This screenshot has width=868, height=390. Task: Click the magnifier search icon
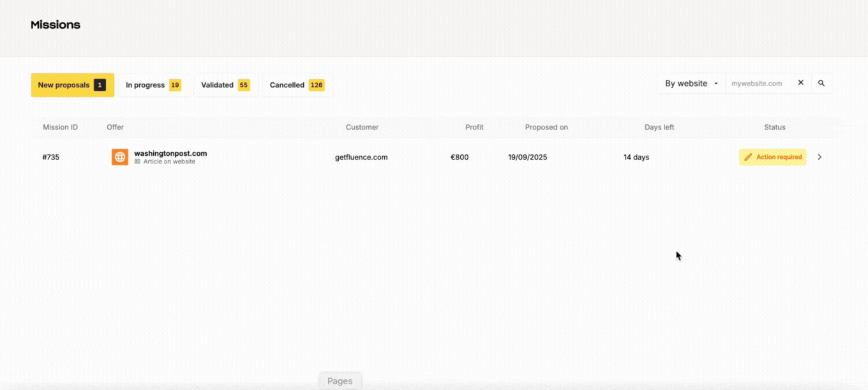[x=821, y=84]
